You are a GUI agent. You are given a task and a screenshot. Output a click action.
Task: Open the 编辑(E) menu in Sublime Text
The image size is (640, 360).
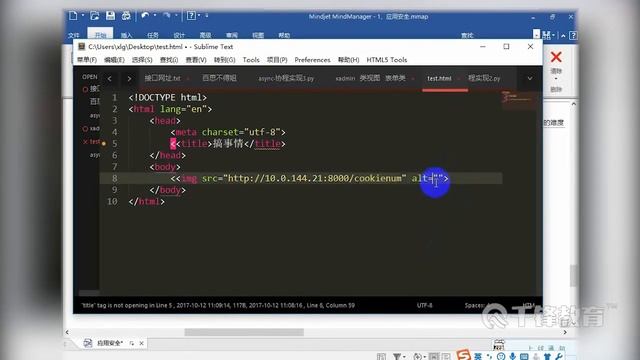[x=114, y=60]
